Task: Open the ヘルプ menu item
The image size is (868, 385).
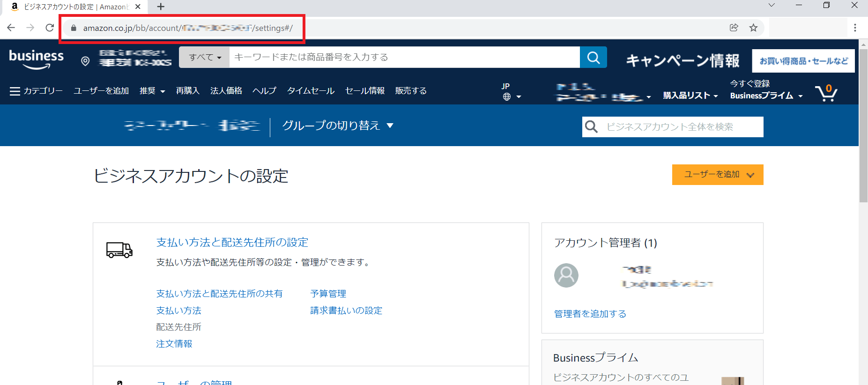Action: [x=264, y=91]
